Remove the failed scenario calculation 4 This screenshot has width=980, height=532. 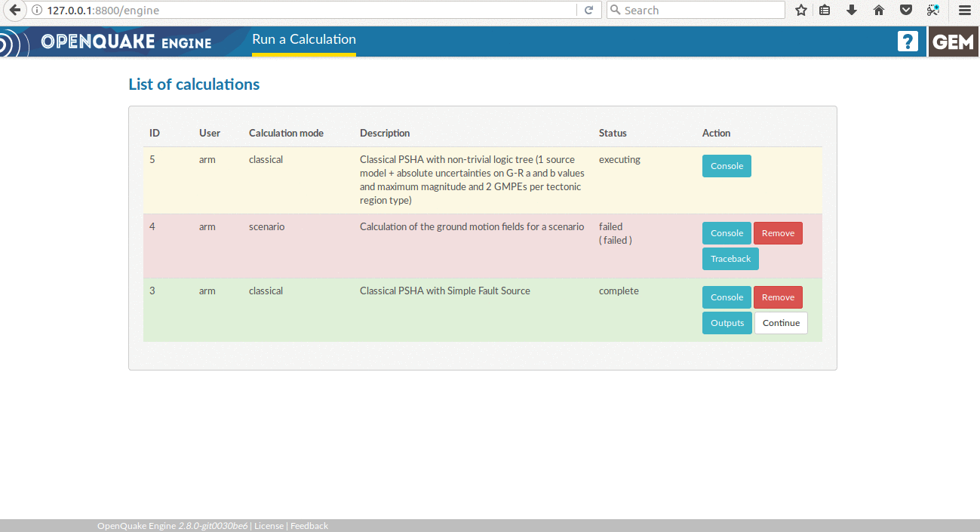tap(778, 233)
